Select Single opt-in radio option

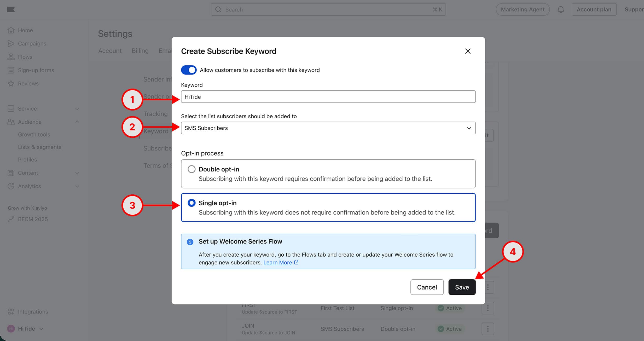(x=192, y=203)
